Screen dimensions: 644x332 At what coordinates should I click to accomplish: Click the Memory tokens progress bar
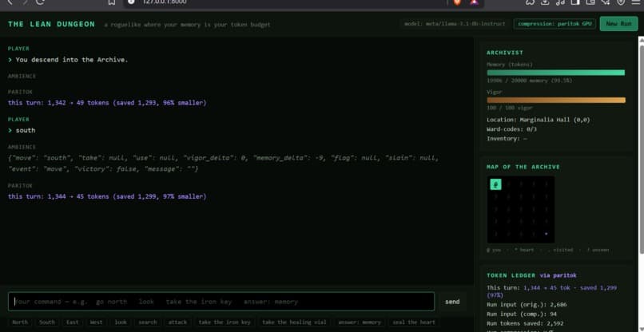tap(555, 73)
